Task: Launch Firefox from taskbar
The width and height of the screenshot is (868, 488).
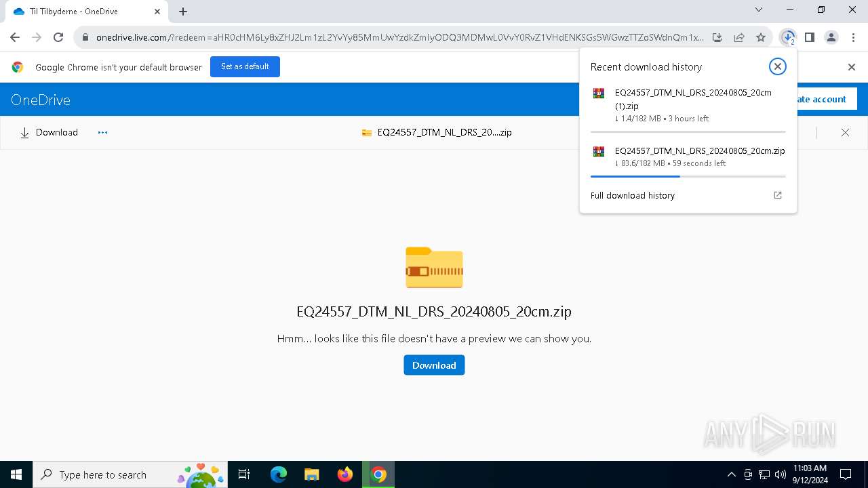Action: [x=345, y=474]
